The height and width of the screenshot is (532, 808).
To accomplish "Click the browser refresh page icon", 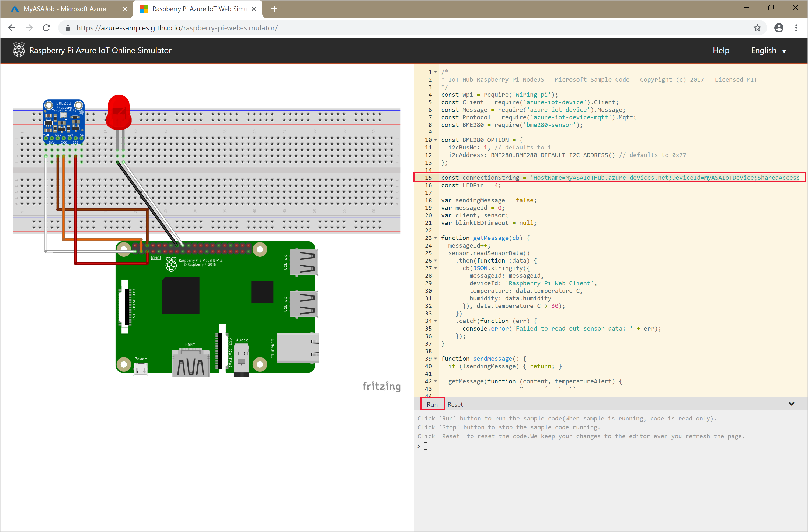I will tap(47, 28).
